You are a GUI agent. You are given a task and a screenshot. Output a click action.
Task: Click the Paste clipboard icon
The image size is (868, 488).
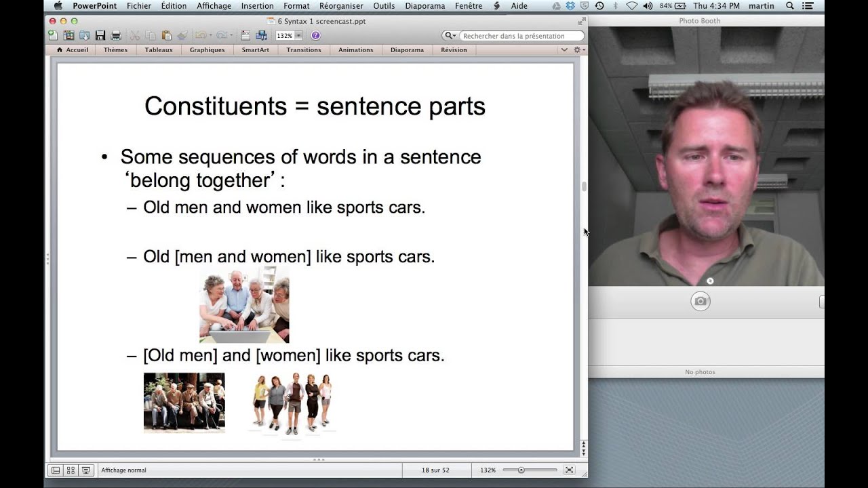click(x=166, y=35)
